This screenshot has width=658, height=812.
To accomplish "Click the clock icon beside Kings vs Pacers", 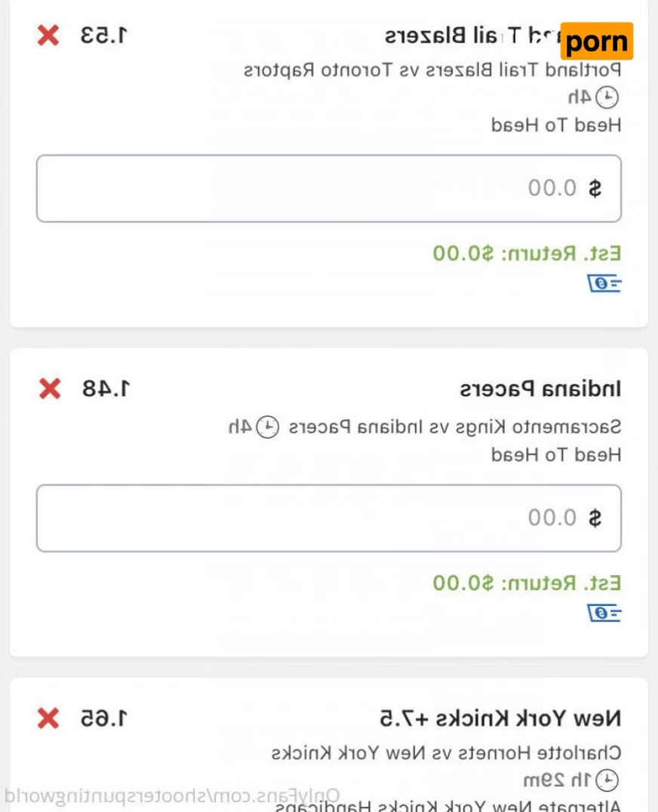I will (x=267, y=427).
